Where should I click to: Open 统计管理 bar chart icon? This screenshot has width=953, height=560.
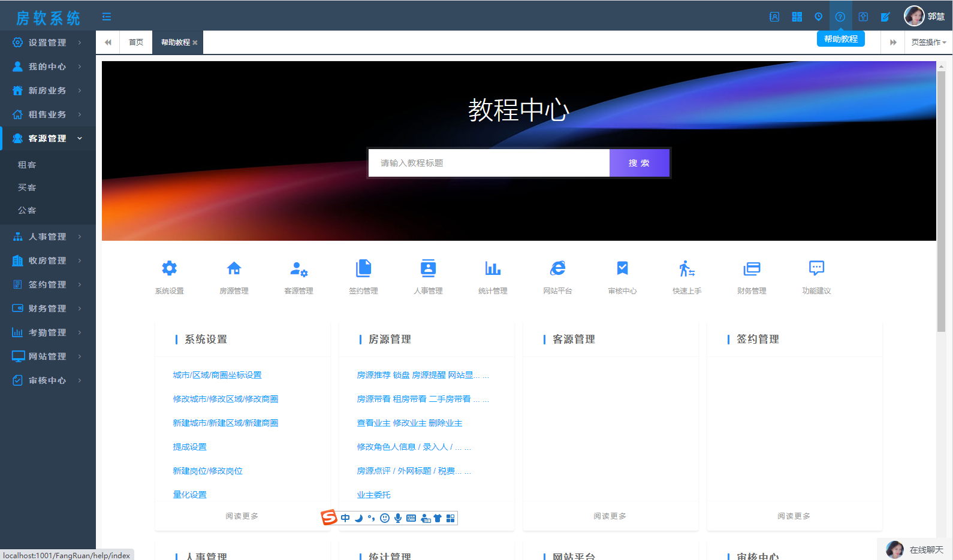tap(493, 268)
